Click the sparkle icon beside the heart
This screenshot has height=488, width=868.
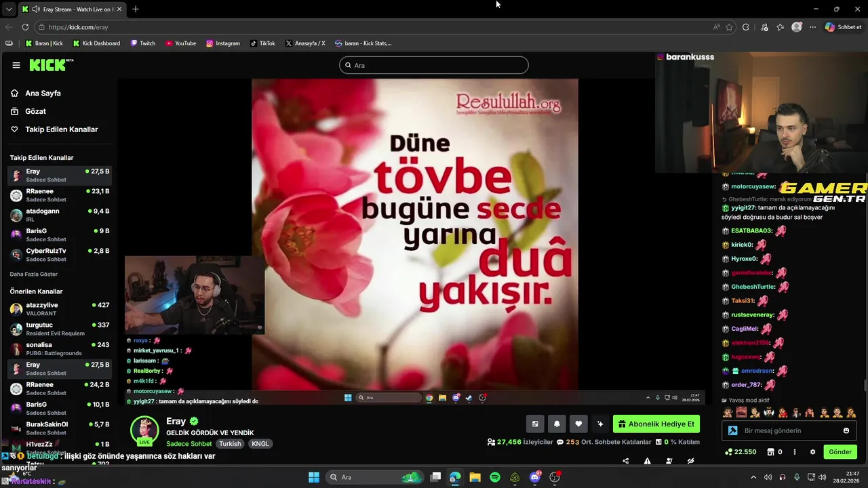pyautogui.click(x=600, y=424)
